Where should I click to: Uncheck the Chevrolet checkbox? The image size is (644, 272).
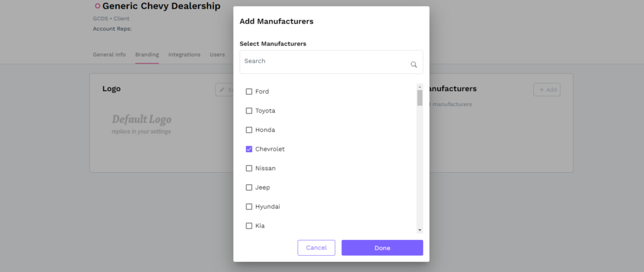[249, 149]
